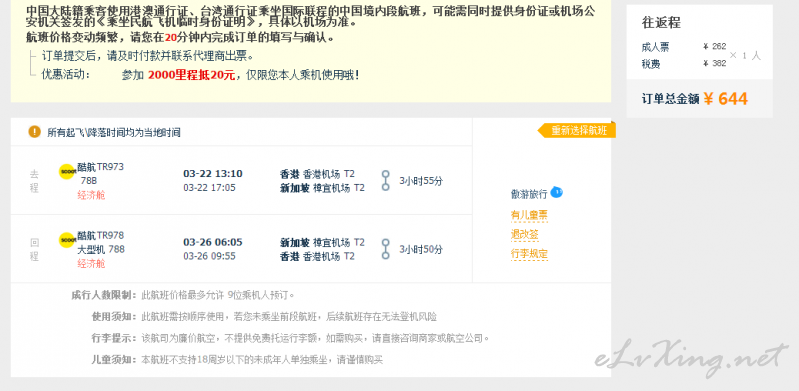Click the 成人票 ¥262 price row

coord(684,47)
